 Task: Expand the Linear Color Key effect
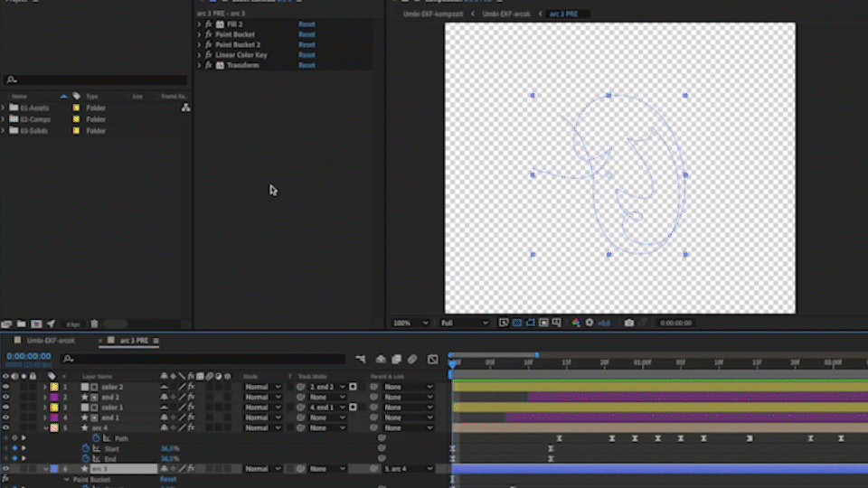click(199, 55)
